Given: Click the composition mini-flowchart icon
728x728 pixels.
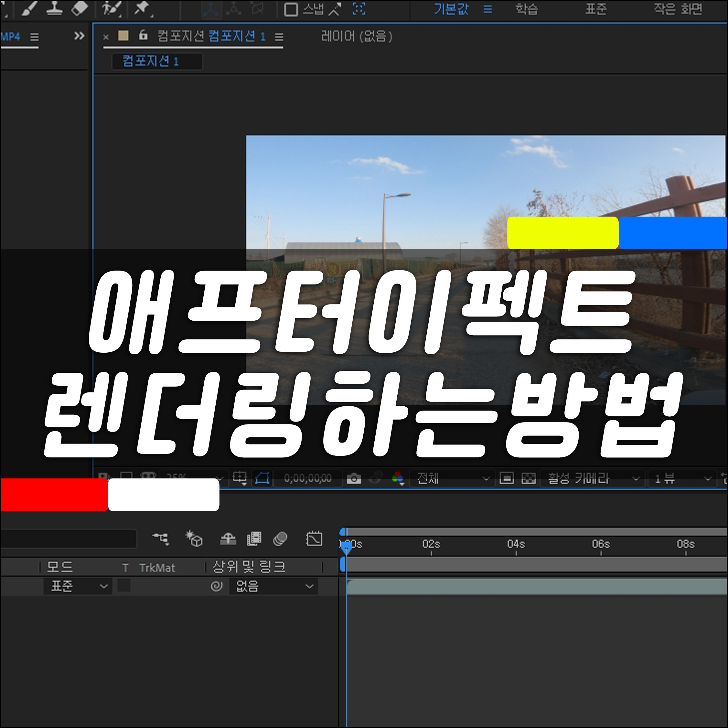Looking at the screenshot, I should [161, 539].
